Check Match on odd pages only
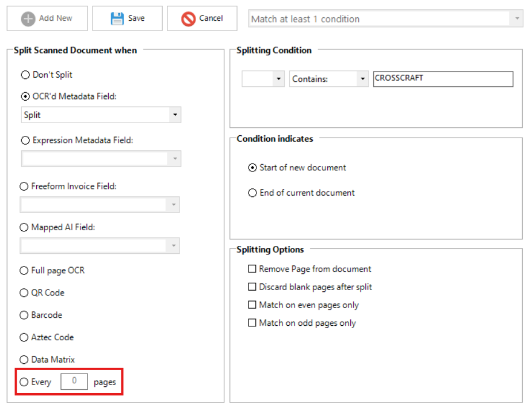 pos(252,323)
